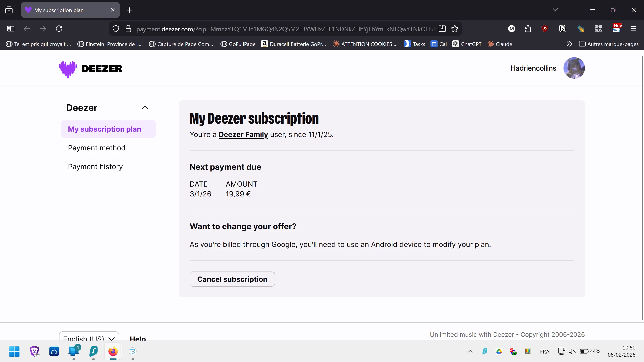644x362 pixels.
Task: Click the address bar URL field
Action: tap(285, 29)
